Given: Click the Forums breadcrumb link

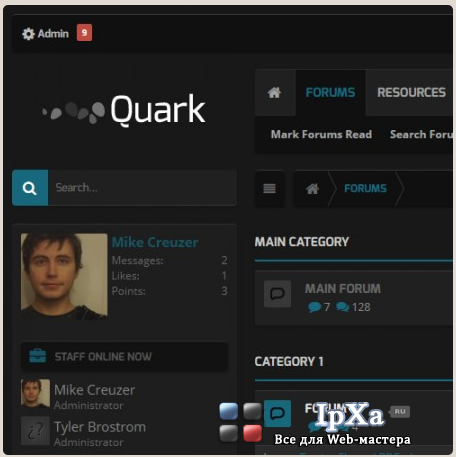Looking at the screenshot, I should (365, 188).
